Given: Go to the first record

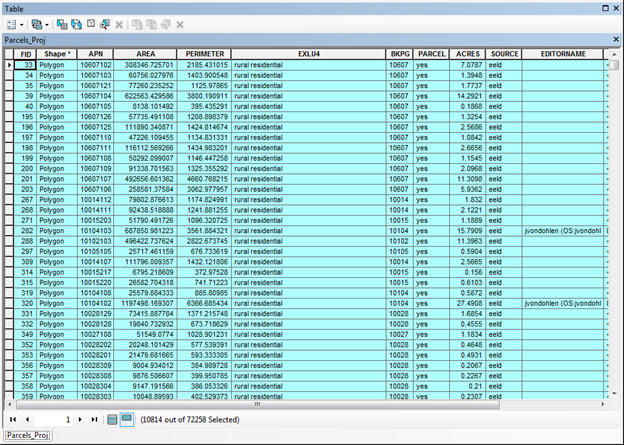Looking at the screenshot, I should point(13,420).
